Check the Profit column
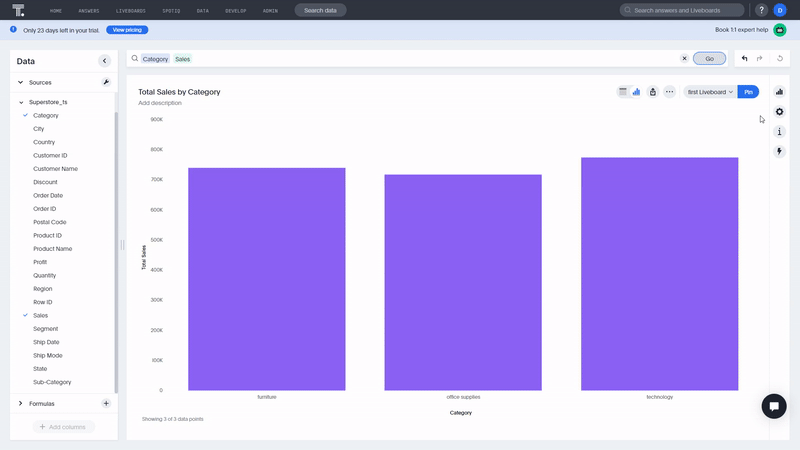The image size is (800, 450). point(40,262)
